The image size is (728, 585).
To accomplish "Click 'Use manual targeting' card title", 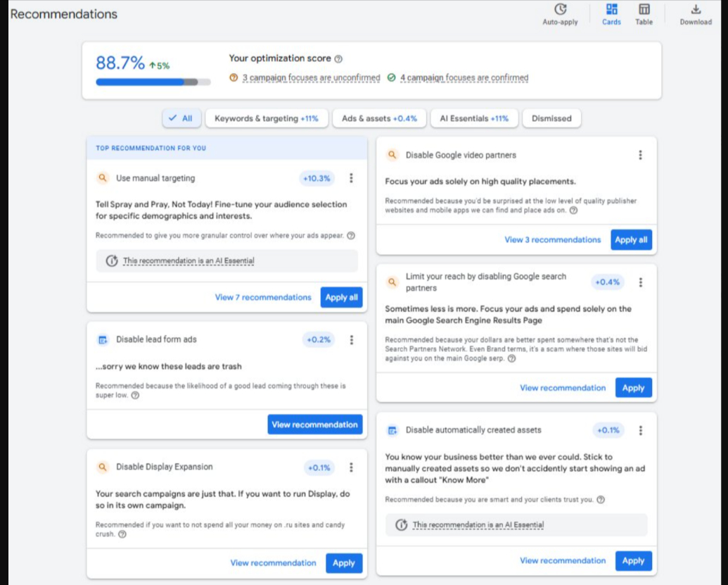I will [155, 178].
